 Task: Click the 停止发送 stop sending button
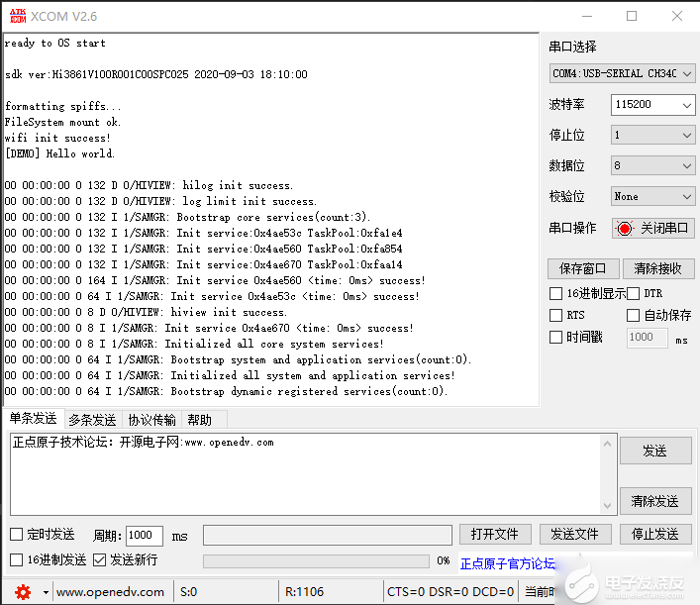655,534
